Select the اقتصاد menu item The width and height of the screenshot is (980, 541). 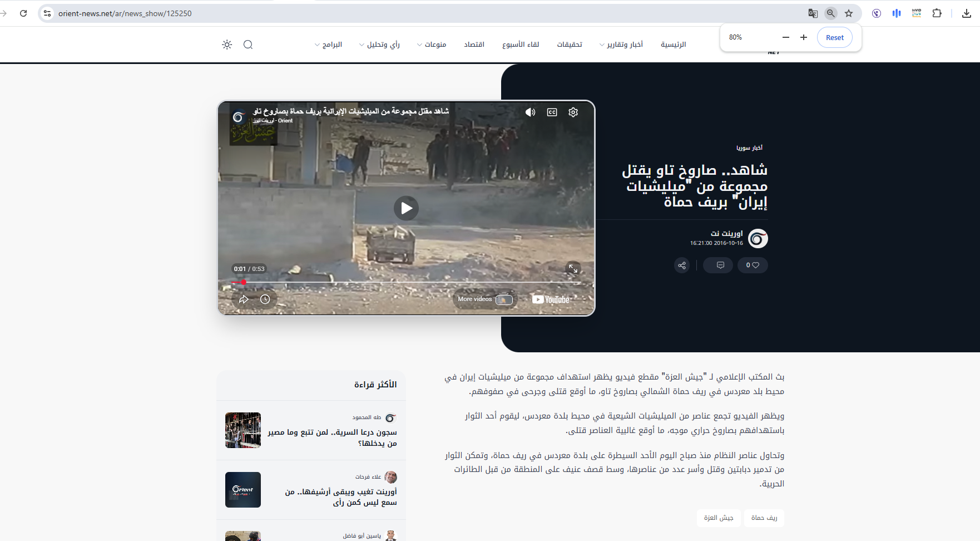pos(474,44)
